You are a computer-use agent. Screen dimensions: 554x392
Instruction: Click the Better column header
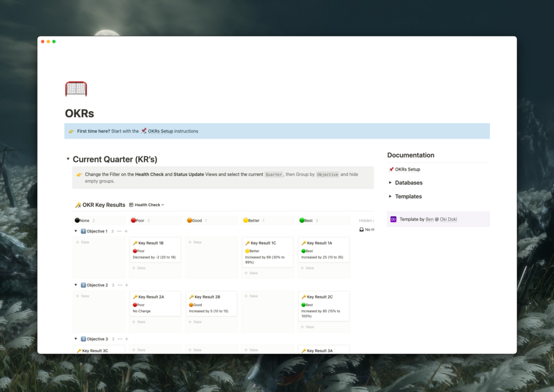click(x=251, y=221)
